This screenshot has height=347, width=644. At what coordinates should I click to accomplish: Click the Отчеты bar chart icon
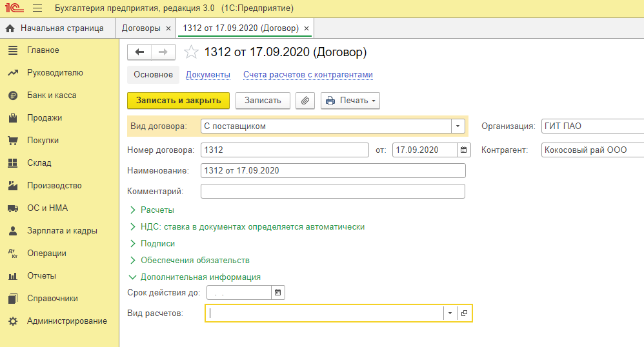[13, 276]
